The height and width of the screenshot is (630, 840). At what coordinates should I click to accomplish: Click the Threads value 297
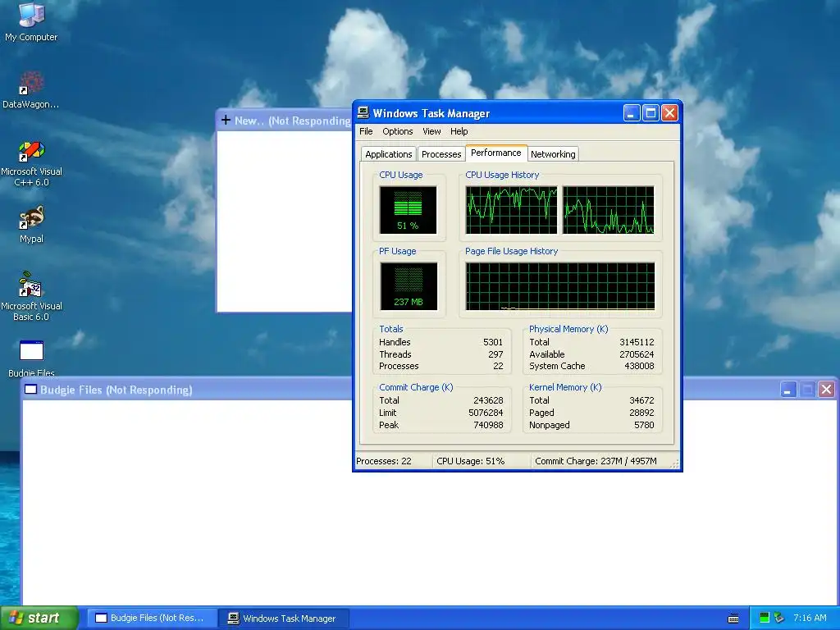click(x=495, y=354)
